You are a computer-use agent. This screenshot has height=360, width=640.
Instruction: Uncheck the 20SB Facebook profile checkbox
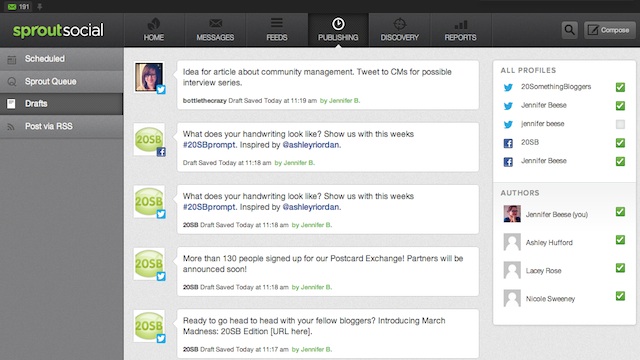[620, 143]
